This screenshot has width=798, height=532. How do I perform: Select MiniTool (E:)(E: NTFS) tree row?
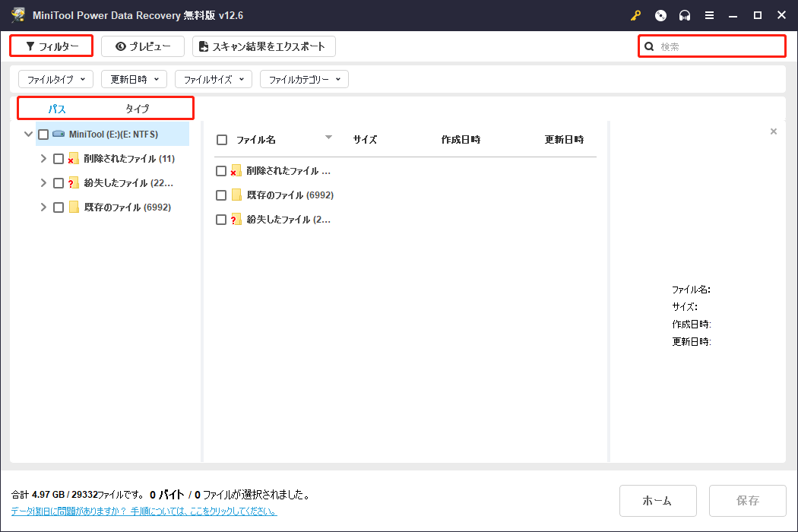[112, 135]
